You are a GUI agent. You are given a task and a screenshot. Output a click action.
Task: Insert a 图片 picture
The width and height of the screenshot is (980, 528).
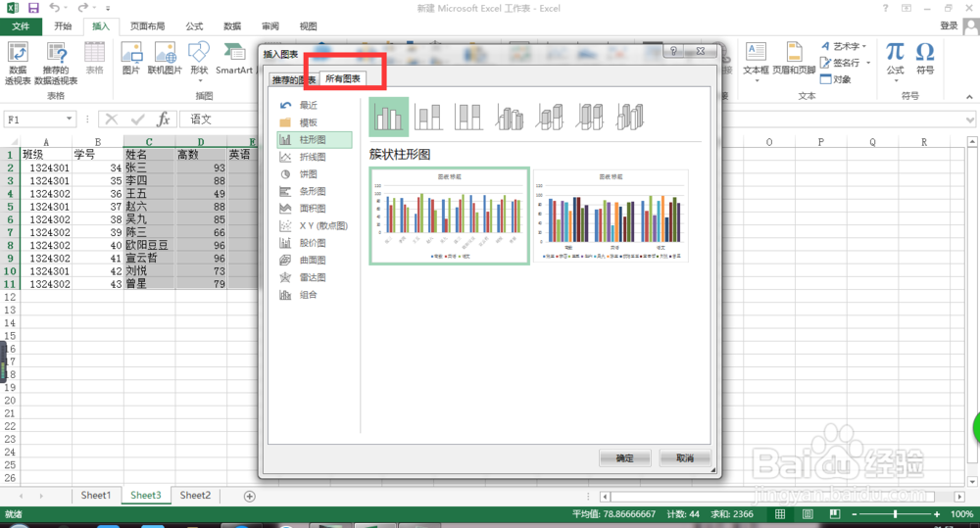point(131,58)
